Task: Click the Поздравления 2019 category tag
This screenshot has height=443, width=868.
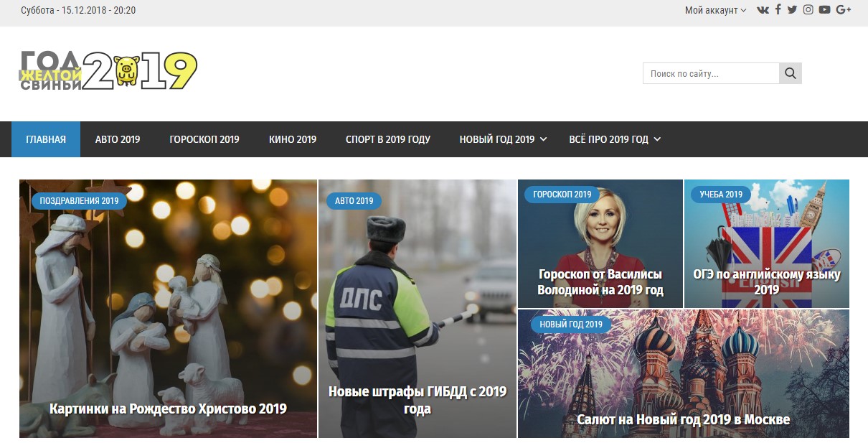Action: 79,201
